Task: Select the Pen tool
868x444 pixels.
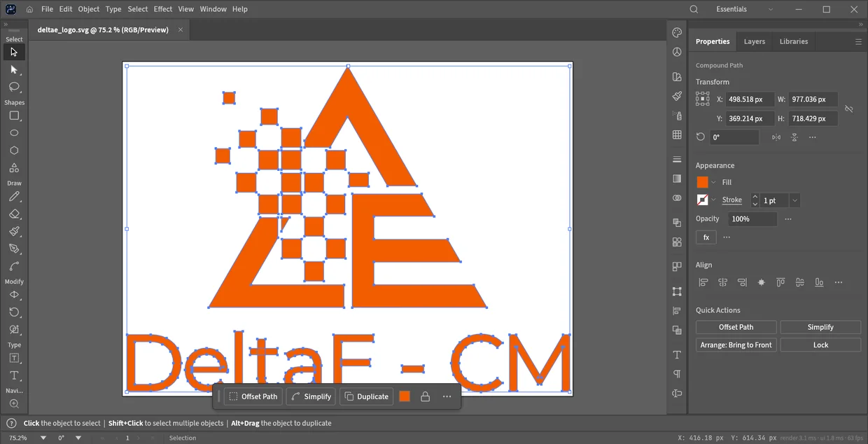Action: point(14,249)
